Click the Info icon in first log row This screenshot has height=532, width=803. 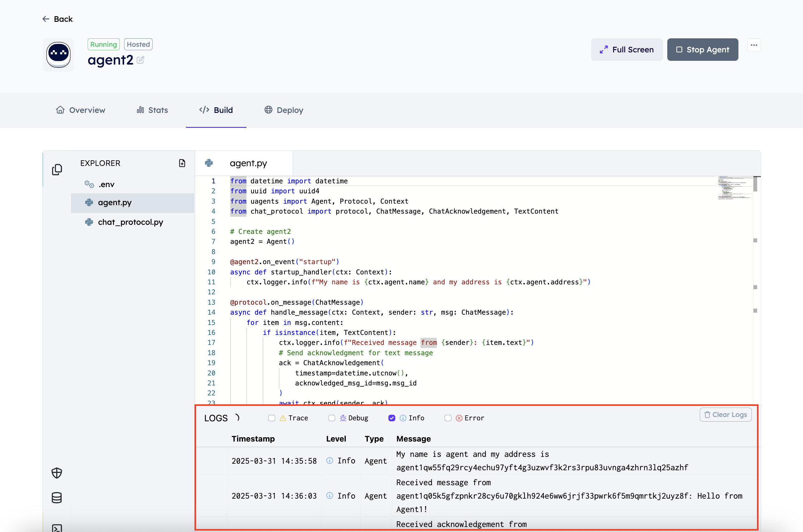(329, 460)
